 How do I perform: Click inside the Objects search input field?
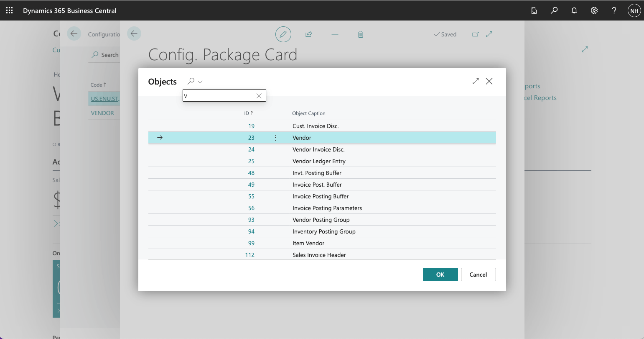point(219,96)
